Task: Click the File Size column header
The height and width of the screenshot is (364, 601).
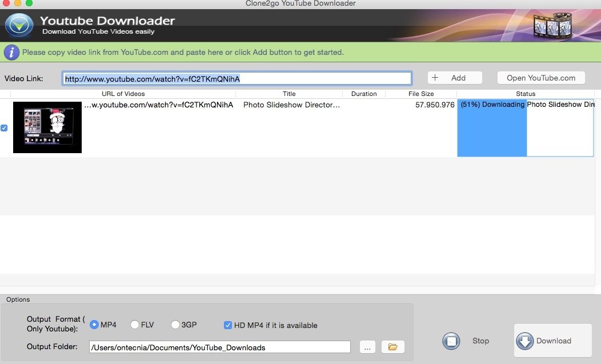Action: pyautogui.click(x=421, y=94)
